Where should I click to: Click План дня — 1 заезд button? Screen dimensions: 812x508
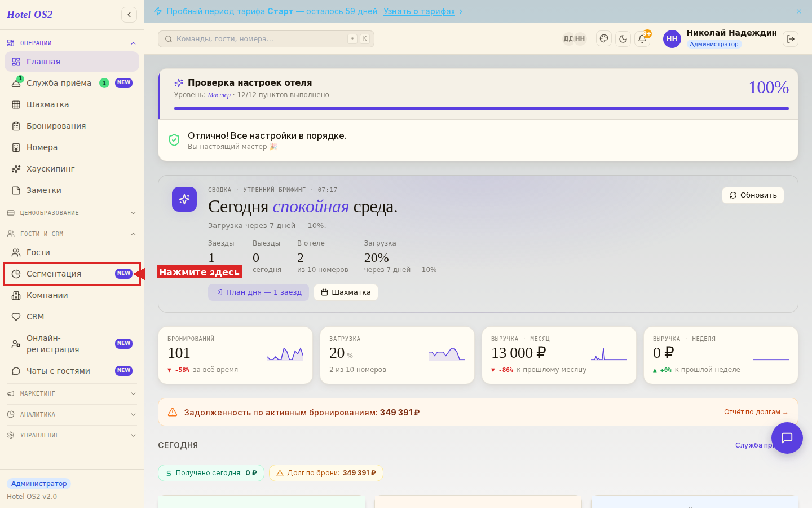pos(258,292)
